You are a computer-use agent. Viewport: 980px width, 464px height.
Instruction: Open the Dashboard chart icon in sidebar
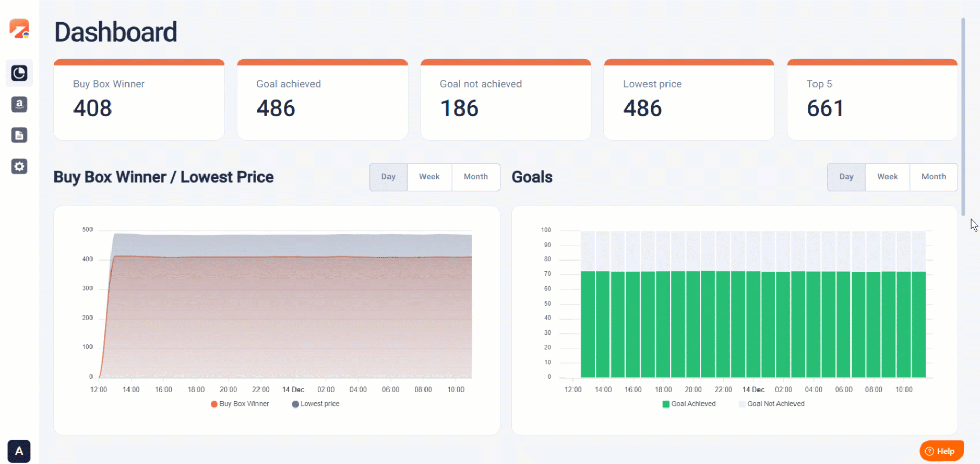20,73
